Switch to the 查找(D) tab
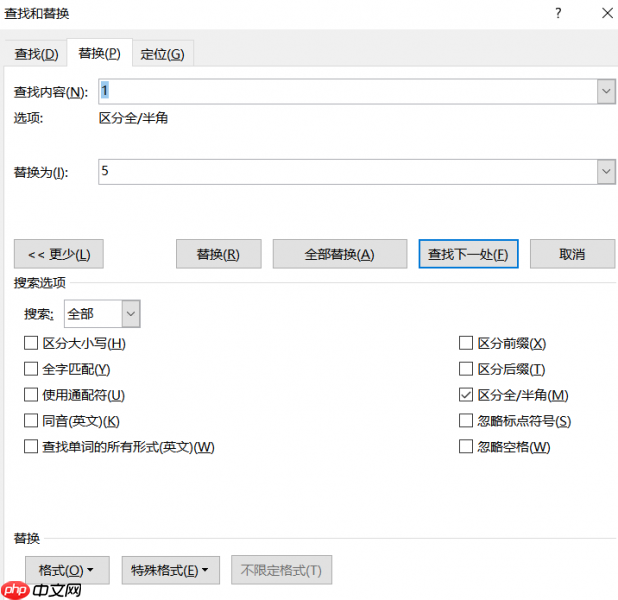The image size is (618, 600). click(36, 54)
